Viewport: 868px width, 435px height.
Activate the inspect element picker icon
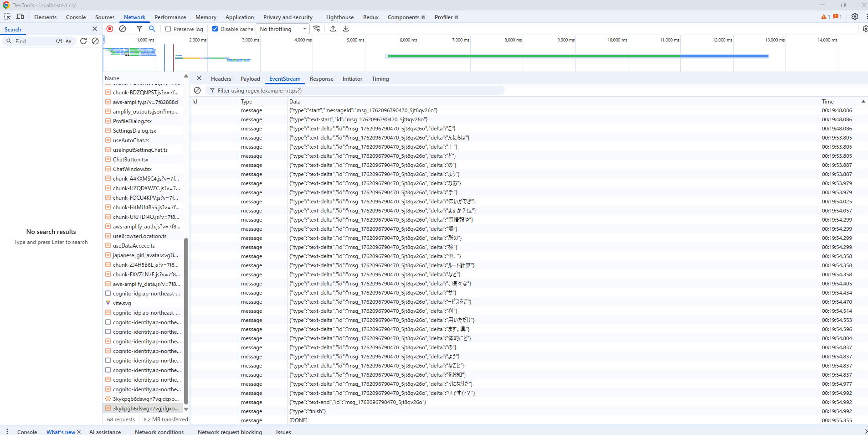7,17
